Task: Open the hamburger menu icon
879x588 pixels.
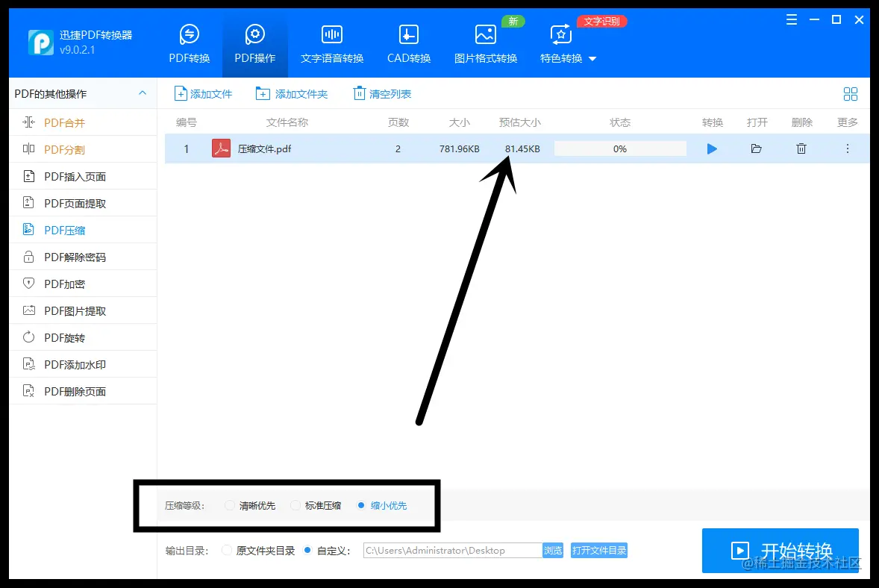Action: pos(792,20)
